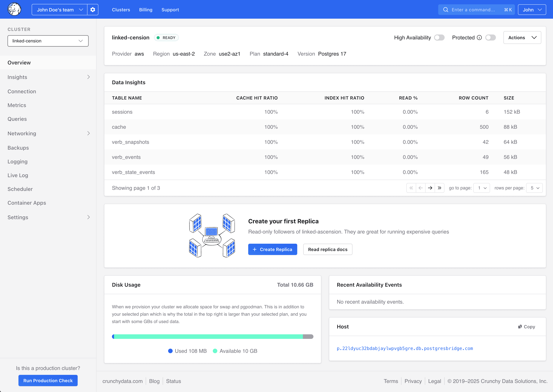Viewport: 553px width, 392px height.
Task: Open team settings via the gear icon
Action: click(93, 9)
